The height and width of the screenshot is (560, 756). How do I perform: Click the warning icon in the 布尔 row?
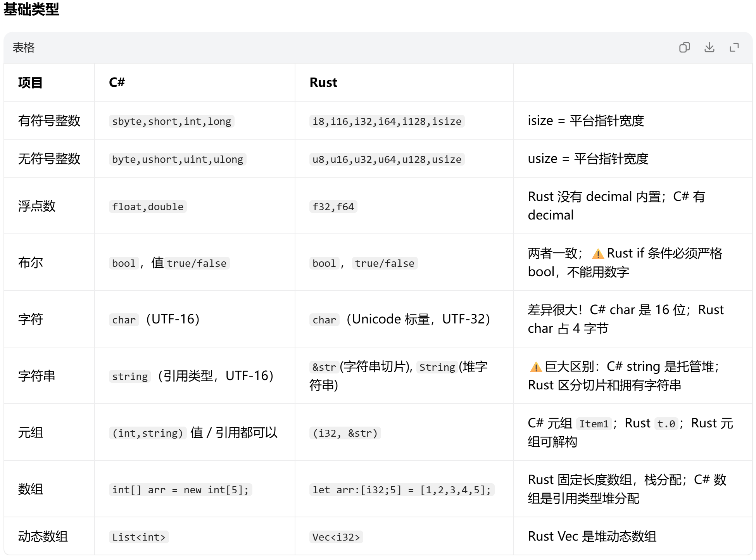pyautogui.click(x=598, y=254)
